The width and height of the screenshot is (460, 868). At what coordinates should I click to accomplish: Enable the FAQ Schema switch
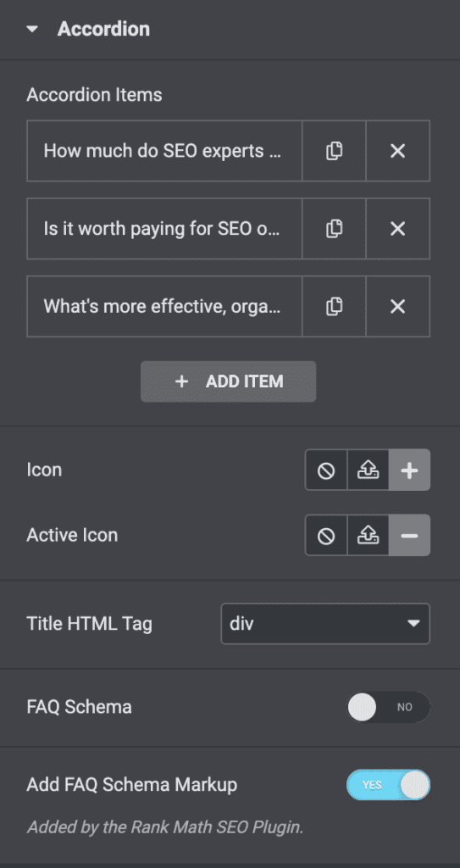tap(389, 707)
